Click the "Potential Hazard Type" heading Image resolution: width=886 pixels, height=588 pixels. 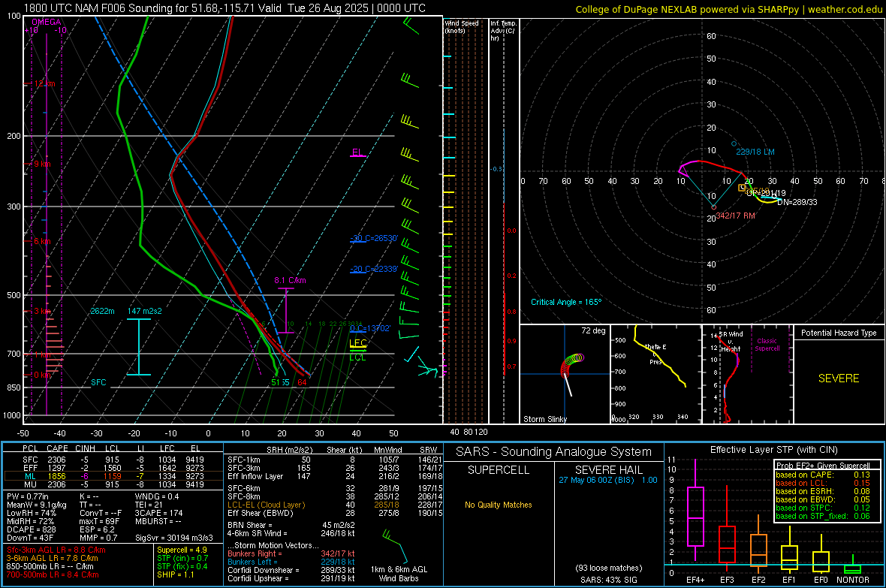tap(839, 333)
